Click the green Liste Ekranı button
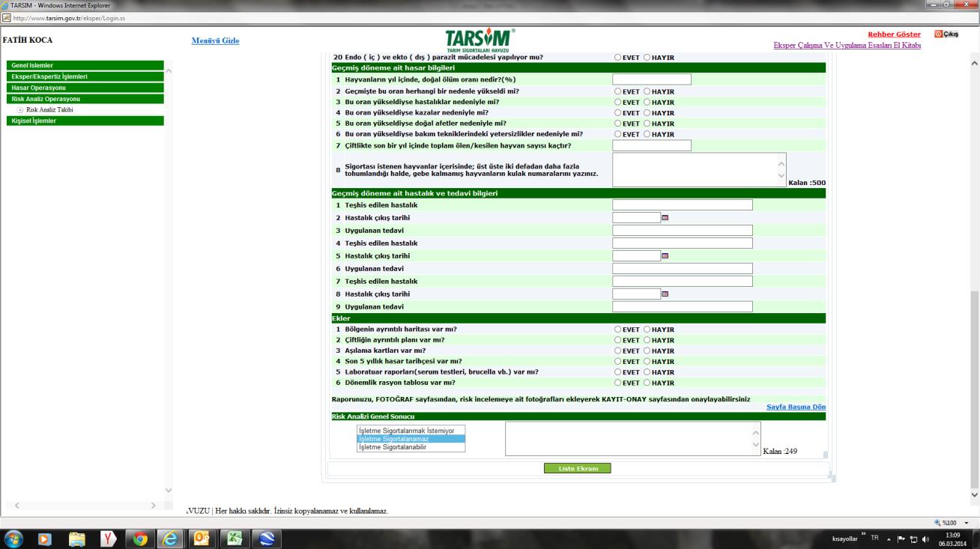This screenshot has width=980, height=549. [x=578, y=469]
